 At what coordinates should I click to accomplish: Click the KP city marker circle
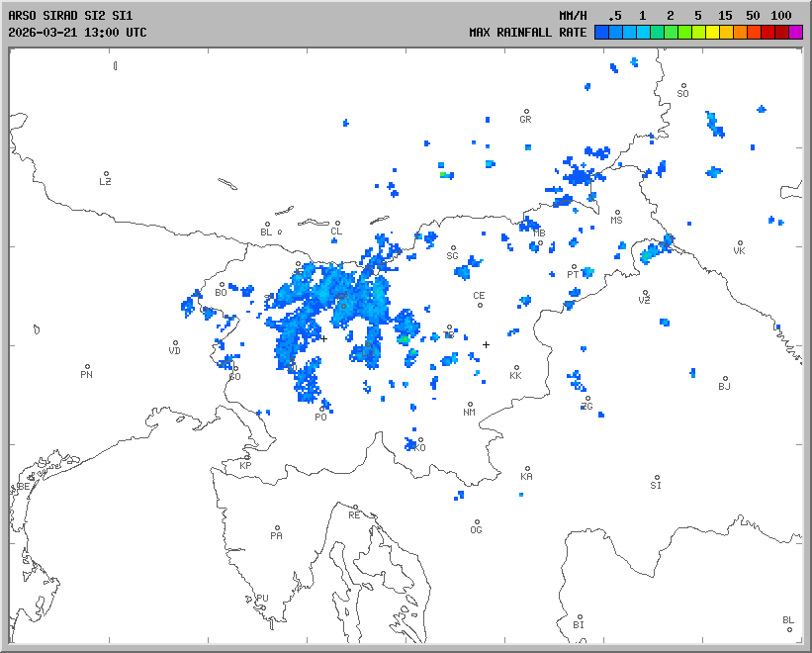pyautogui.click(x=247, y=456)
